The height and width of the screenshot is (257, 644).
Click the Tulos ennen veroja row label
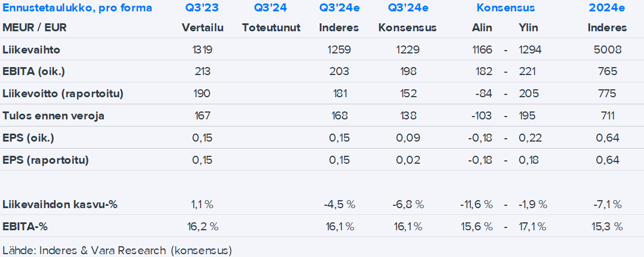point(53,115)
